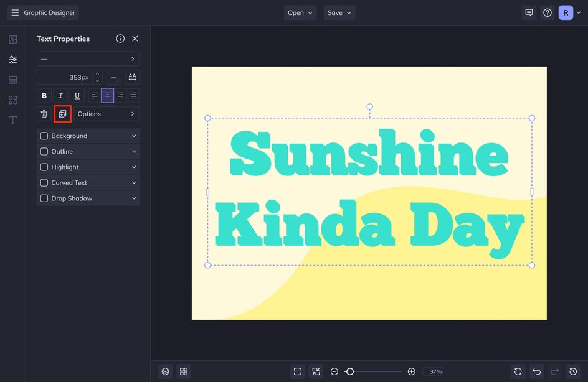The height and width of the screenshot is (382, 588).
Task: Check the Curved Text option
Action: (44, 183)
